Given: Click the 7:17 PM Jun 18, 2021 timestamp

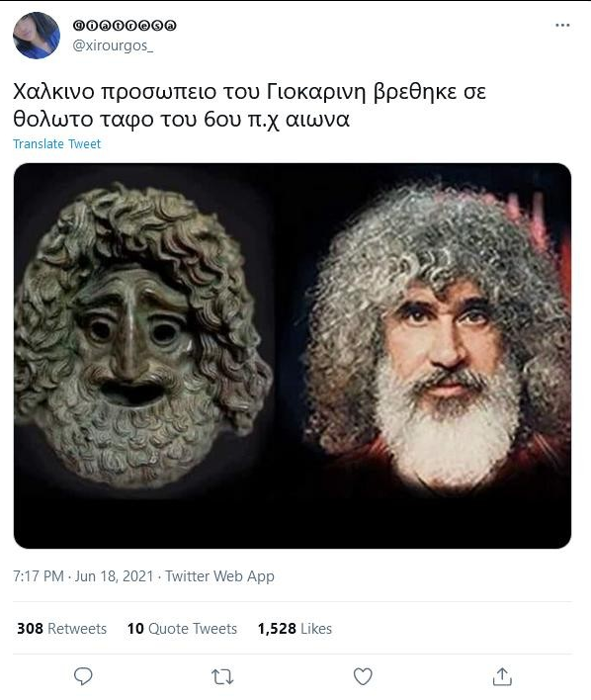Looking at the screenshot, I should click(83, 576).
